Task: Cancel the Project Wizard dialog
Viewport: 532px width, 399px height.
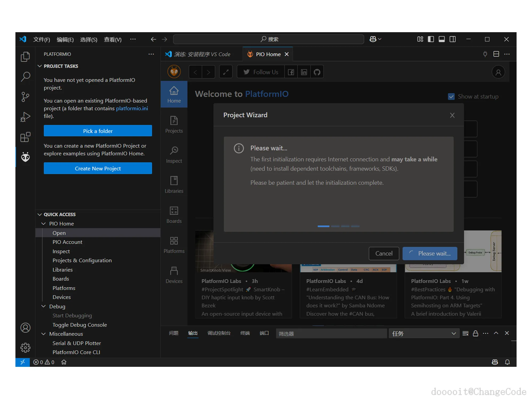Action: tap(384, 253)
